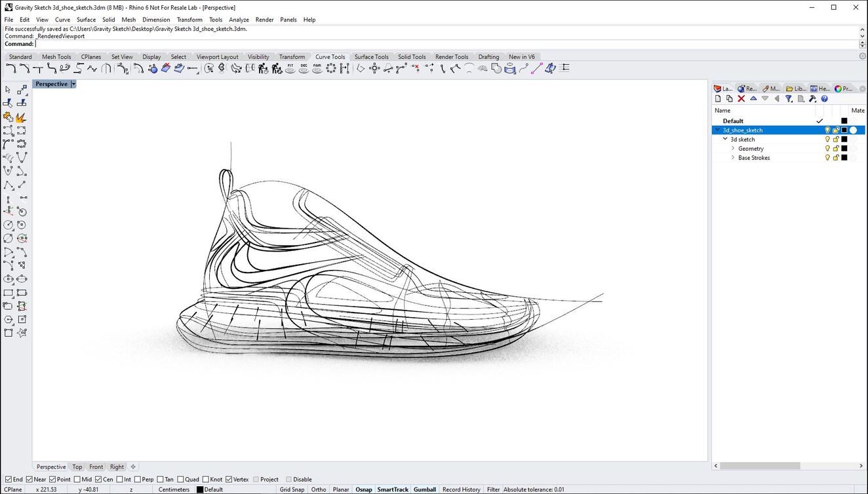Toggle the Cen osnap checkbox
868x494 pixels.
pos(99,480)
